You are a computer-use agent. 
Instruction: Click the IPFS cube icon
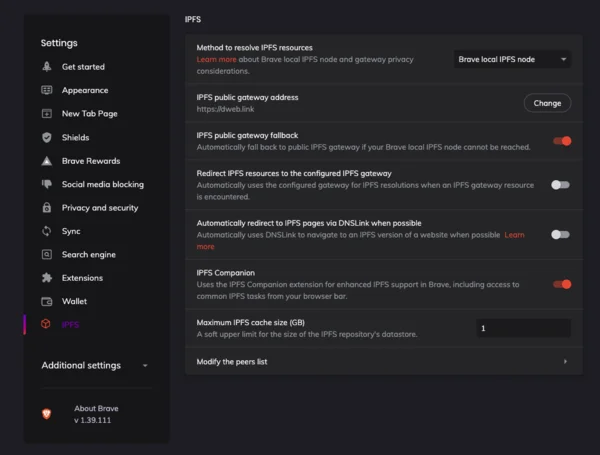[x=46, y=324]
